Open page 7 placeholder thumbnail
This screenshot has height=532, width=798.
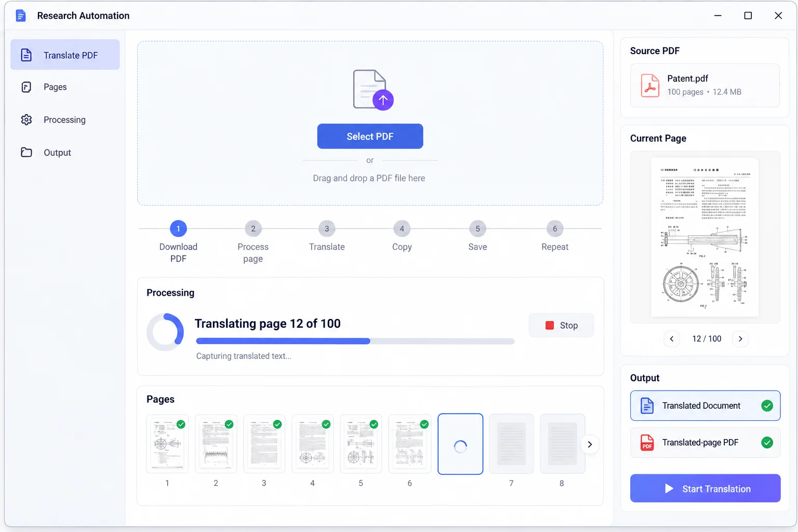511,444
